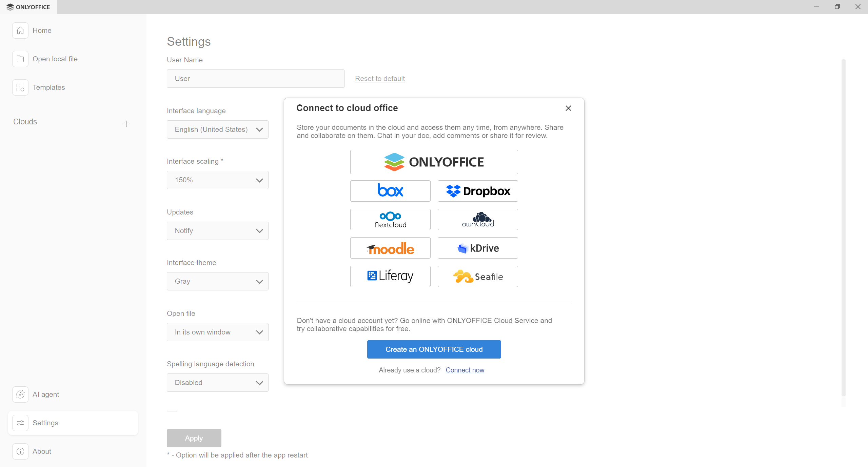Image resolution: width=868 pixels, height=467 pixels.
Task: Expand the Interface theme dropdown set to Gray
Action: pos(217,281)
